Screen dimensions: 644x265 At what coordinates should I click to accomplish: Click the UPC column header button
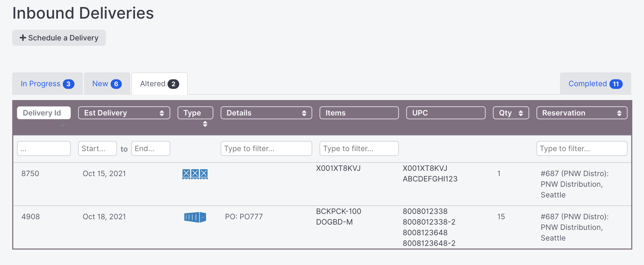click(446, 113)
